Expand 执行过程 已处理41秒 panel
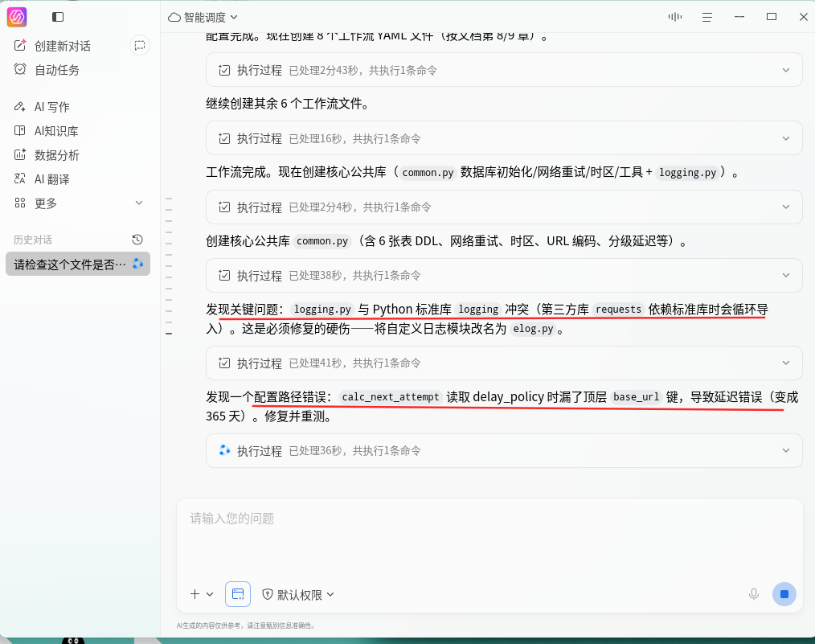This screenshot has width=815, height=644. 504,363
